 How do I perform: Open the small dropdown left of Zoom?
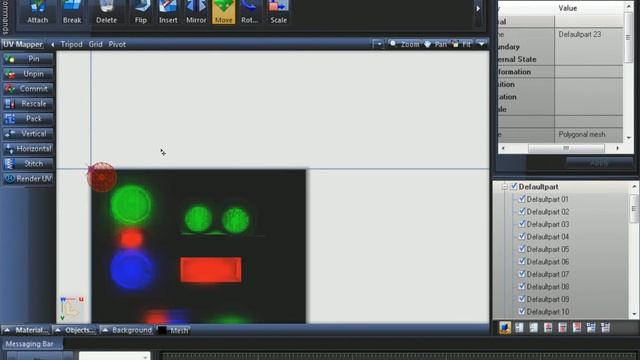coord(378,44)
